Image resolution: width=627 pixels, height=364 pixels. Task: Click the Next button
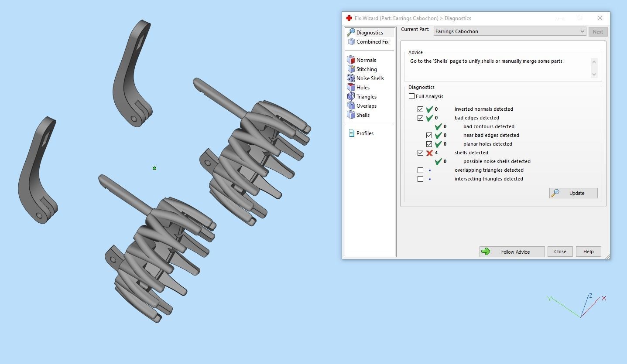pyautogui.click(x=598, y=32)
